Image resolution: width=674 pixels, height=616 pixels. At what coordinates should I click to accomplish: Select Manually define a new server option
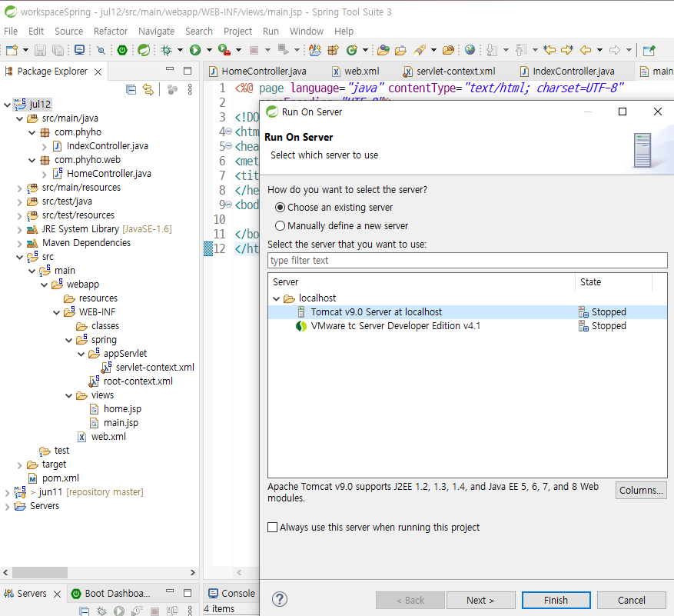coord(281,225)
